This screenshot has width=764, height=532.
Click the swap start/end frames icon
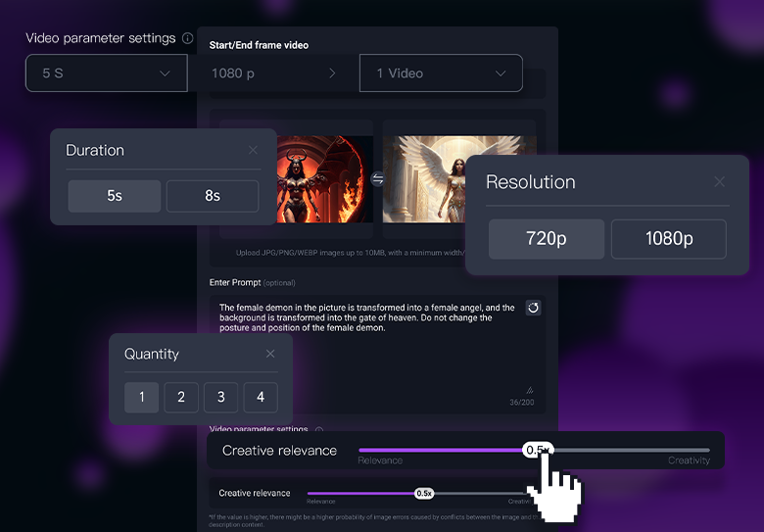point(378,179)
